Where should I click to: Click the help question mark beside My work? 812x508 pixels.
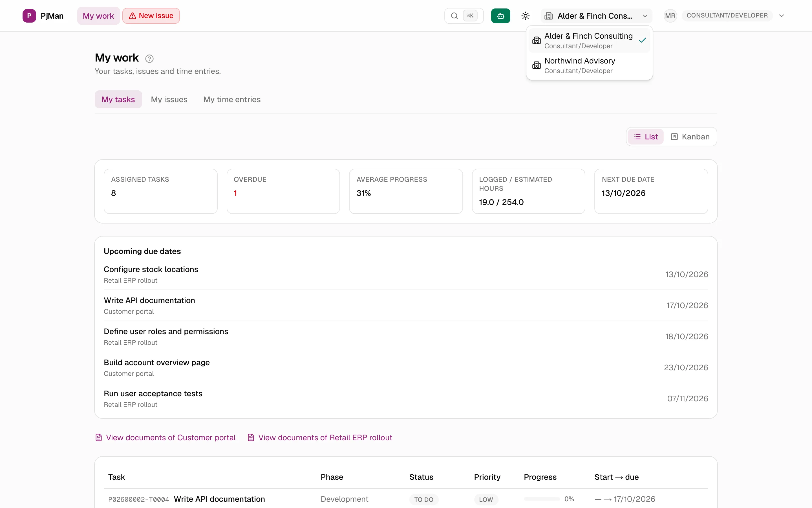pyautogui.click(x=149, y=59)
